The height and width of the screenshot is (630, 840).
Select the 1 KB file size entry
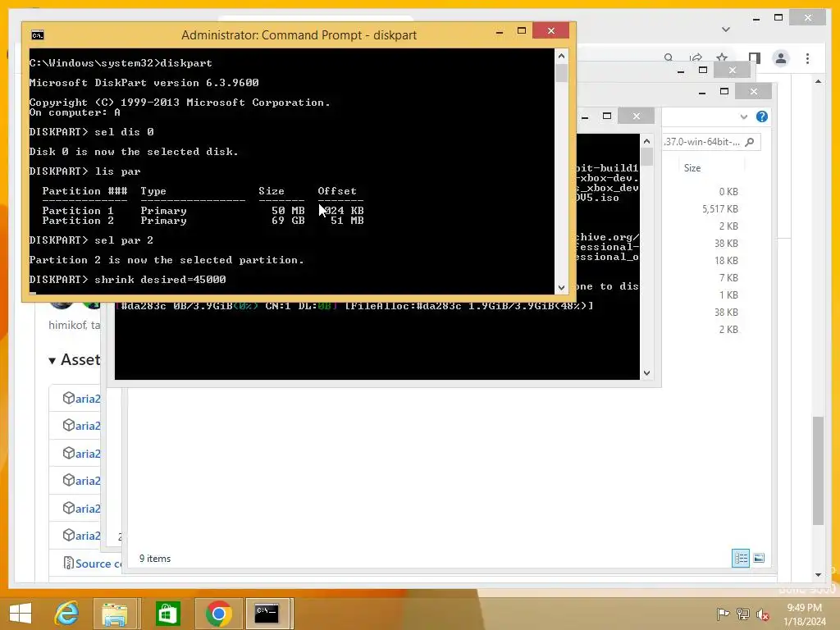click(728, 295)
